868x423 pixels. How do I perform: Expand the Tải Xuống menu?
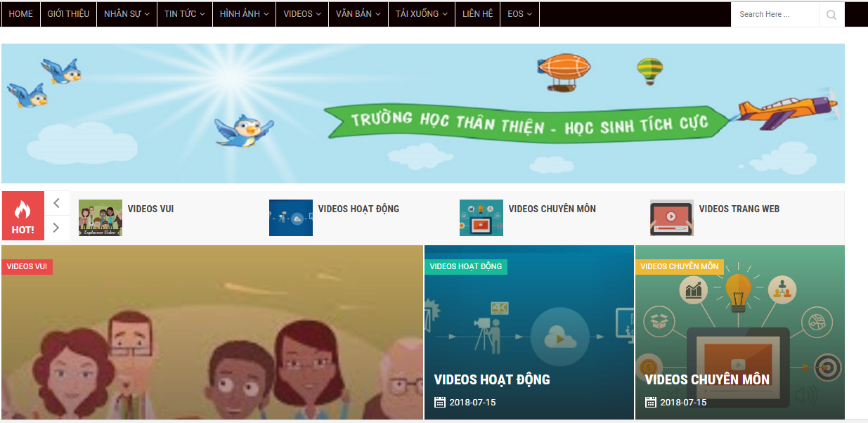click(x=421, y=14)
